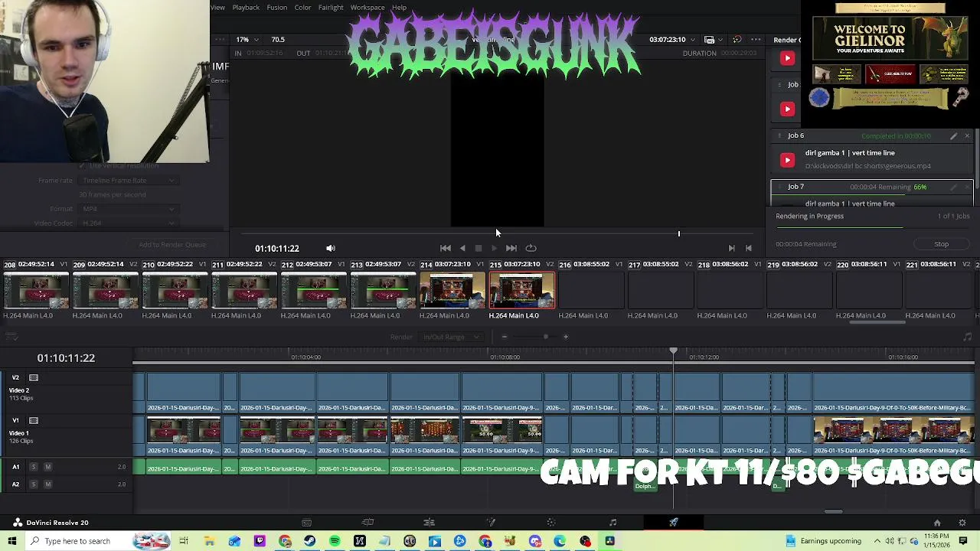The height and width of the screenshot is (551, 980).
Task: Click Add to Render Queue button
Action: pos(172,245)
